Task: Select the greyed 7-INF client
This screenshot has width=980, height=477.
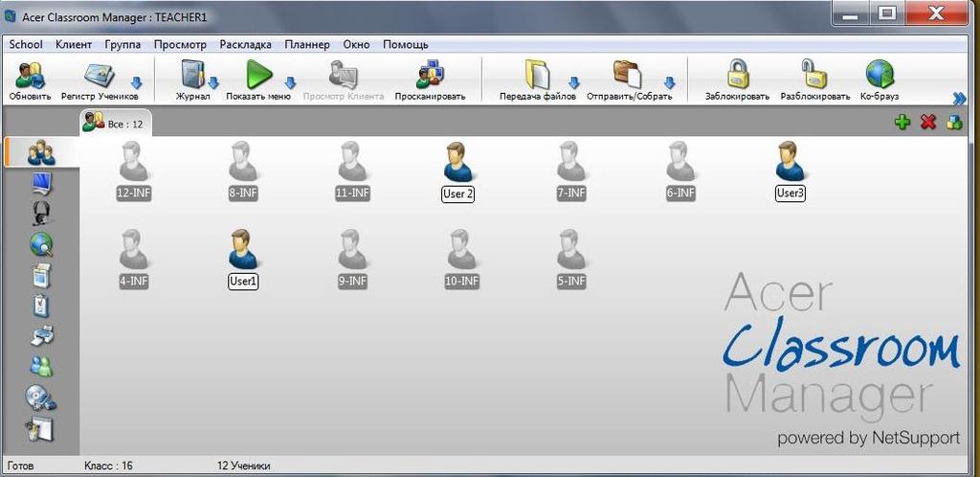Action: [x=571, y=161]
